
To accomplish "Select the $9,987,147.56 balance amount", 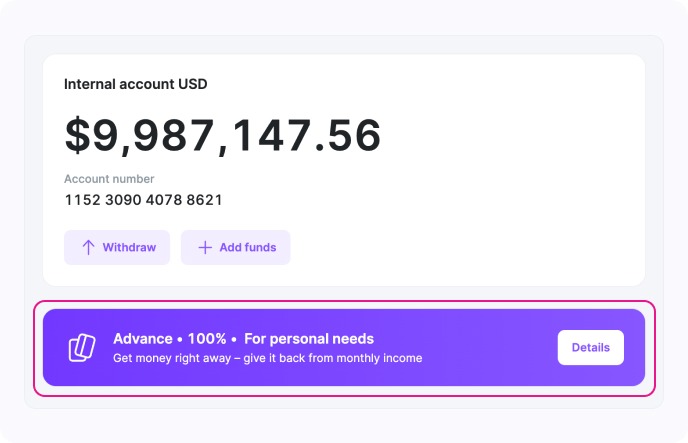I will 223,136.
